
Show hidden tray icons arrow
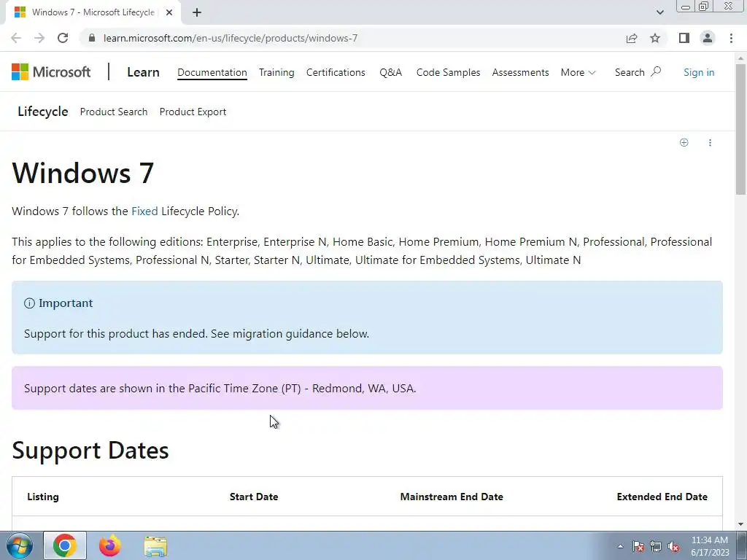620,546
